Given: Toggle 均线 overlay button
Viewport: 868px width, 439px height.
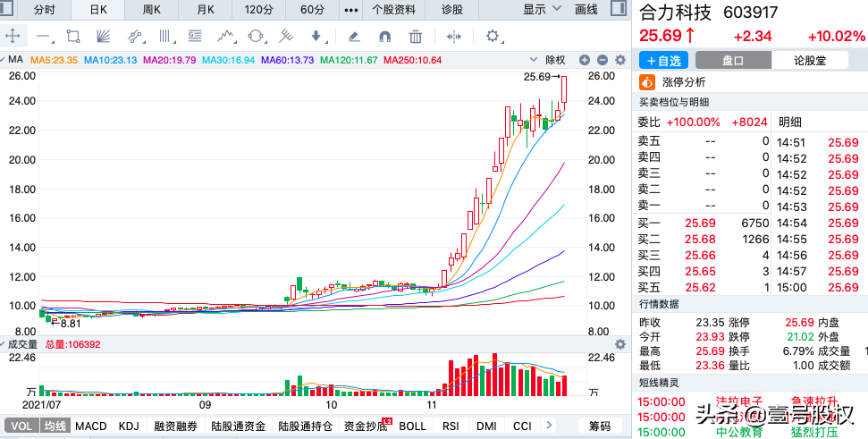Looking at the screenshot, I should [x=55, y=426].
